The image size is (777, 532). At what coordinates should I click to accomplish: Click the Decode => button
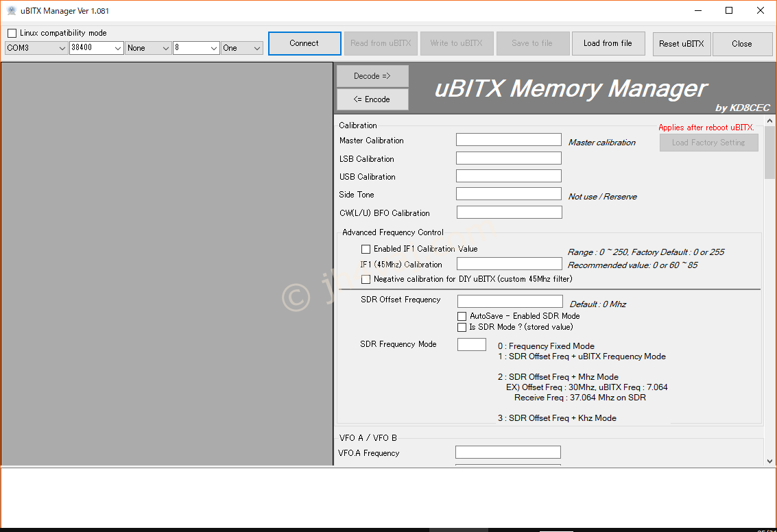click(x=372, y=76)
